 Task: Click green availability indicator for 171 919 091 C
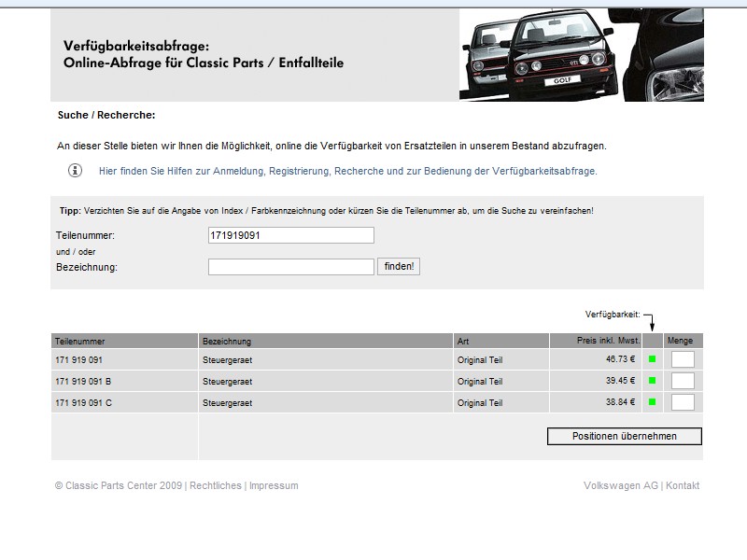[x=653, y=402]
